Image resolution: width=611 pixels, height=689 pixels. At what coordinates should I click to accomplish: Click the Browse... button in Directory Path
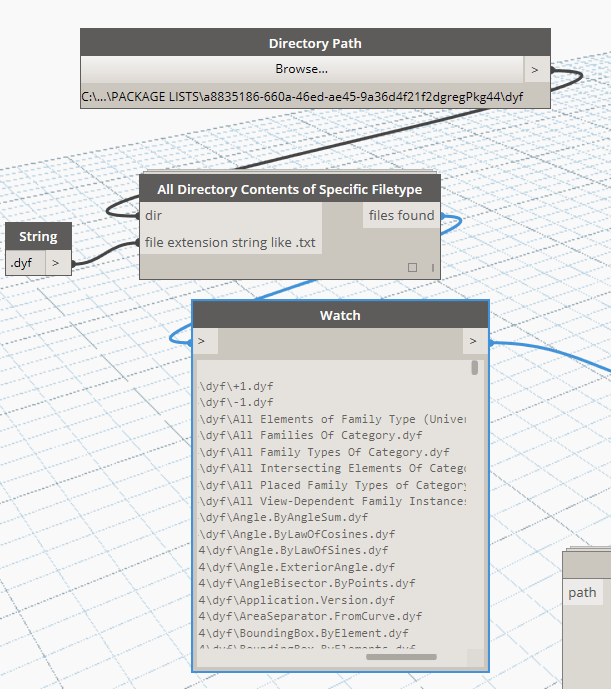tap(302, 69)
